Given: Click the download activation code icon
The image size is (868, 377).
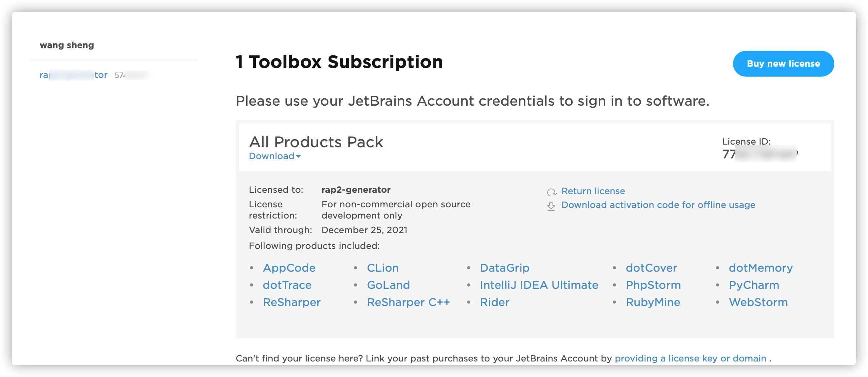Looking at the screenshot, I should (551, 206).
